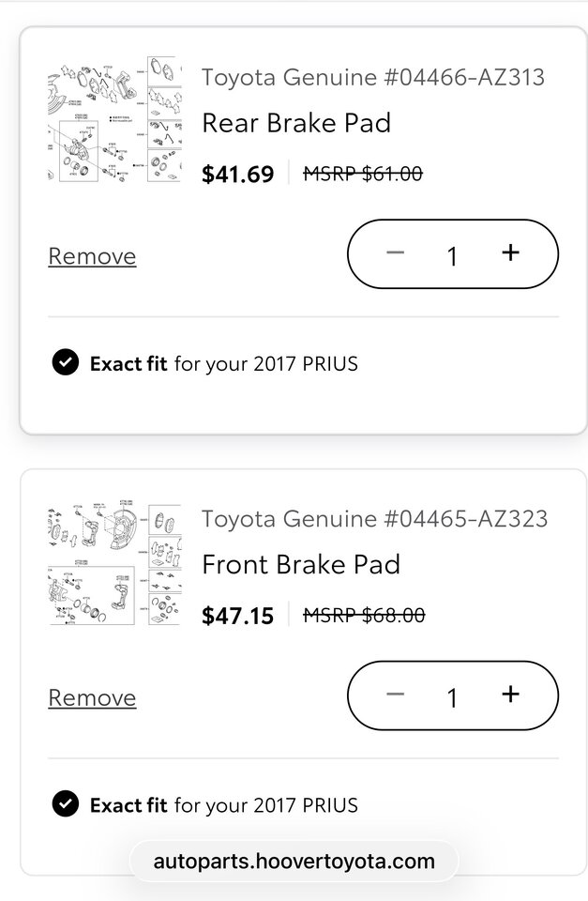
Task: Open the Front Brake Pad product title
Action: click(301, 564)
